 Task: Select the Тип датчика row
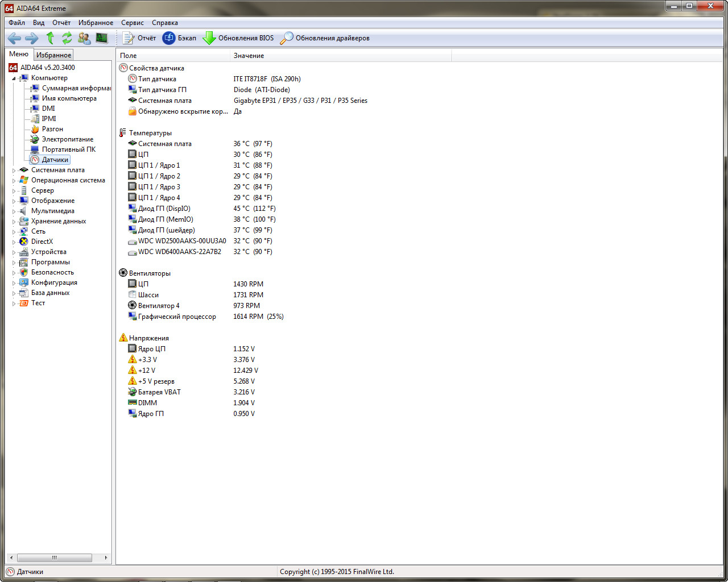point(214,79)
